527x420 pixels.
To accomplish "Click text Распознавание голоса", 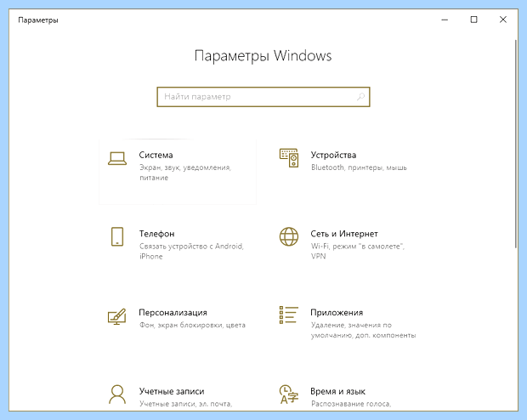I will coord(351,404).
